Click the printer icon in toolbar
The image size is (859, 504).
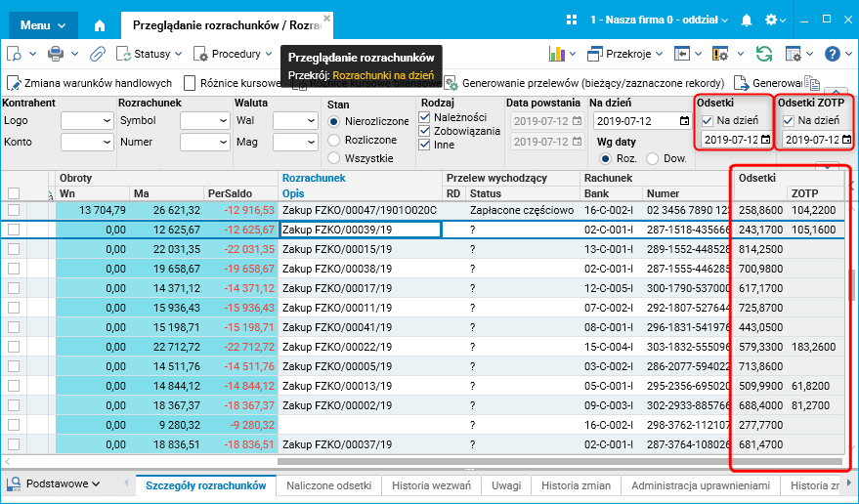pos(57,54)
